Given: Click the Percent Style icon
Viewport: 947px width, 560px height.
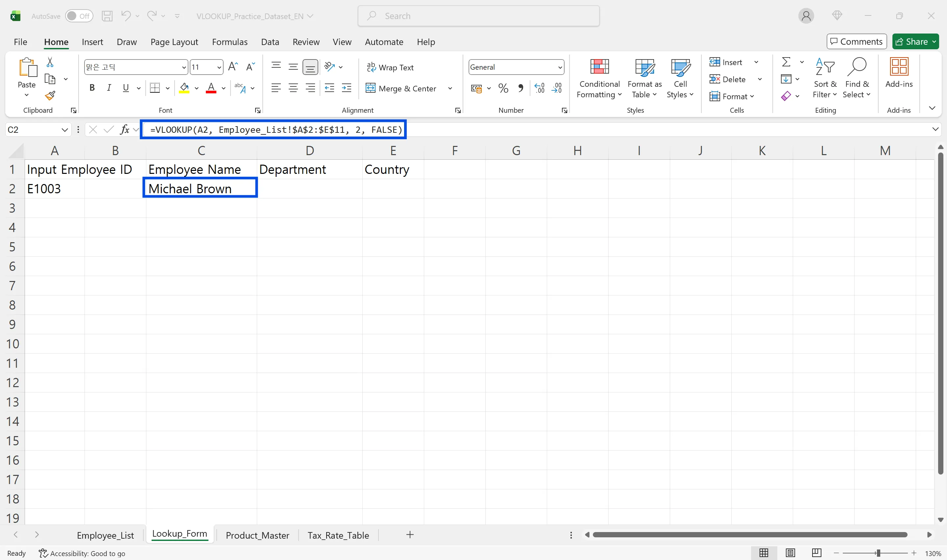Looking at the screenshot, I should pyautogui.click(x=503, y=88).
